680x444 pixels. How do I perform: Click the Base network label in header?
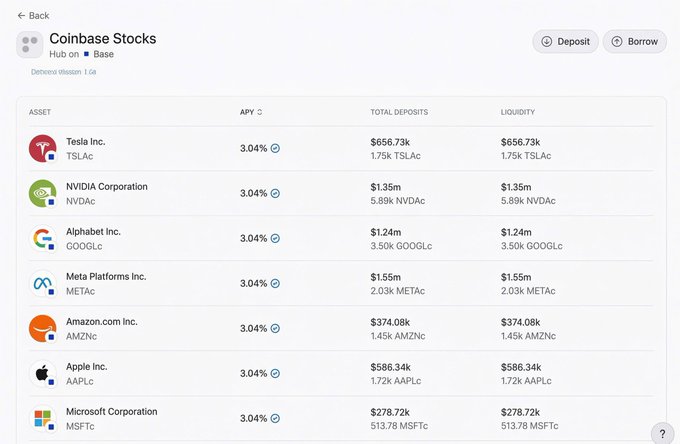pyautogui.click(x=104, y=54)
